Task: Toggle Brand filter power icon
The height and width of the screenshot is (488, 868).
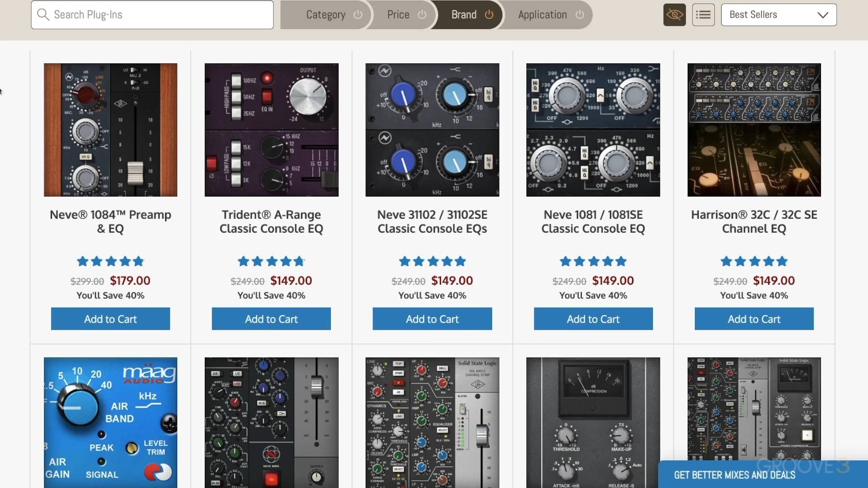Action: [x=489, y=14]
